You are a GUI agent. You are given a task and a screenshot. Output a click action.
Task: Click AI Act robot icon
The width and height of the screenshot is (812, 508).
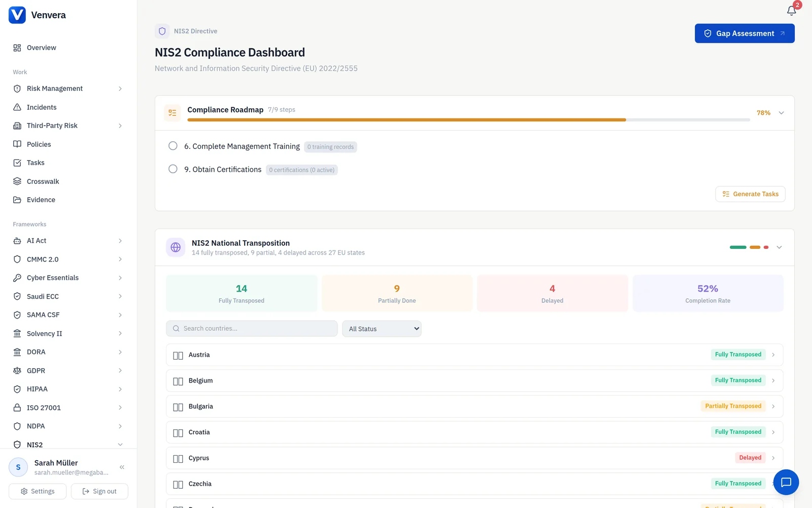pyautogui.click(x=17, y=241)
